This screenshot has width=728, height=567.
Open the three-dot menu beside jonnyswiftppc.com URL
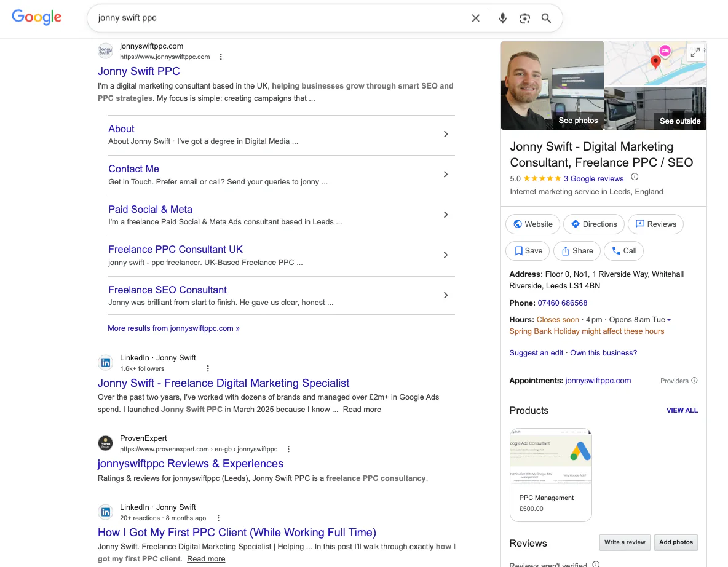(221, 57)
